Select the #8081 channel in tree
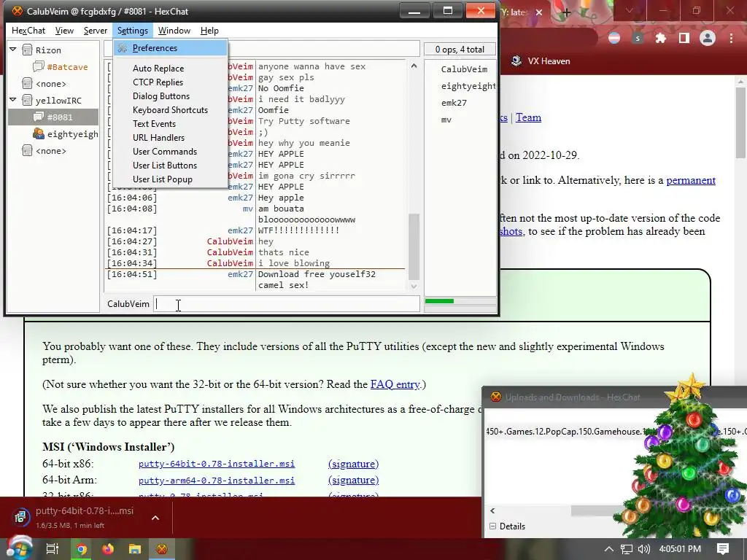This screenshot has height=560, width=747. (53, 117)
